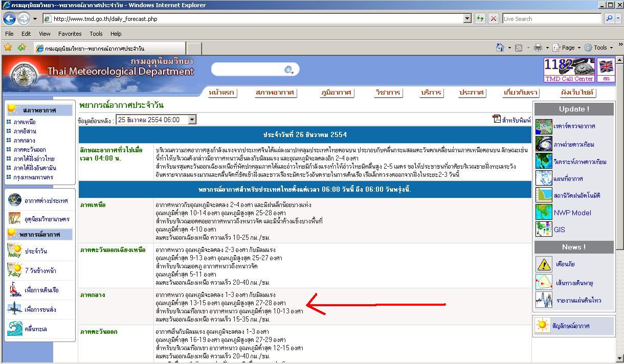Open the 7-day forecast icon
Screen dimensions: 624x364
15,270
